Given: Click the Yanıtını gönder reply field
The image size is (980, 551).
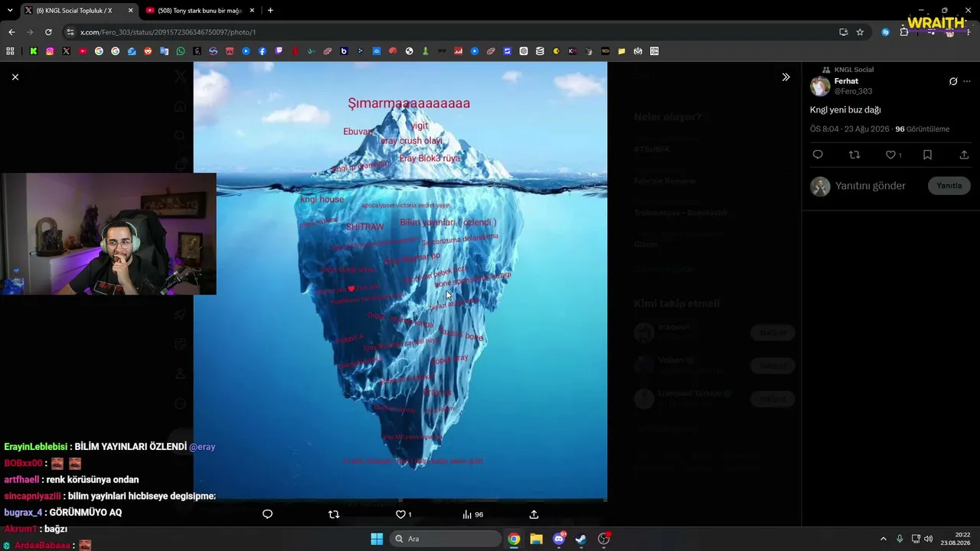Looking at the screenshot, I should tap(871, 186).
